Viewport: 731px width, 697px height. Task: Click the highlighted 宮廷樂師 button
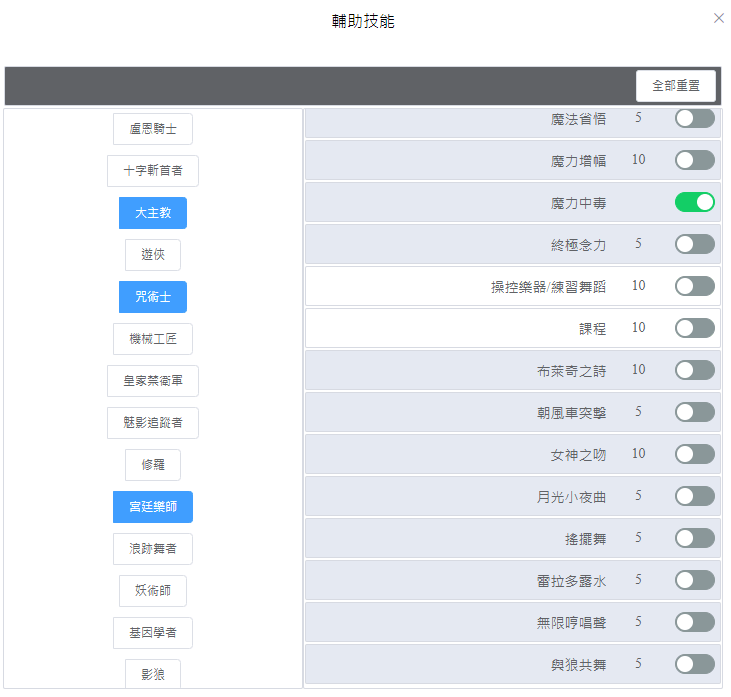(x=153, y=507)
